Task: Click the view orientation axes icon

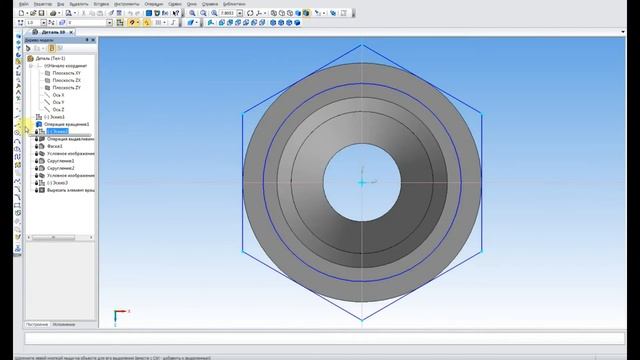Action: (259, 13)
